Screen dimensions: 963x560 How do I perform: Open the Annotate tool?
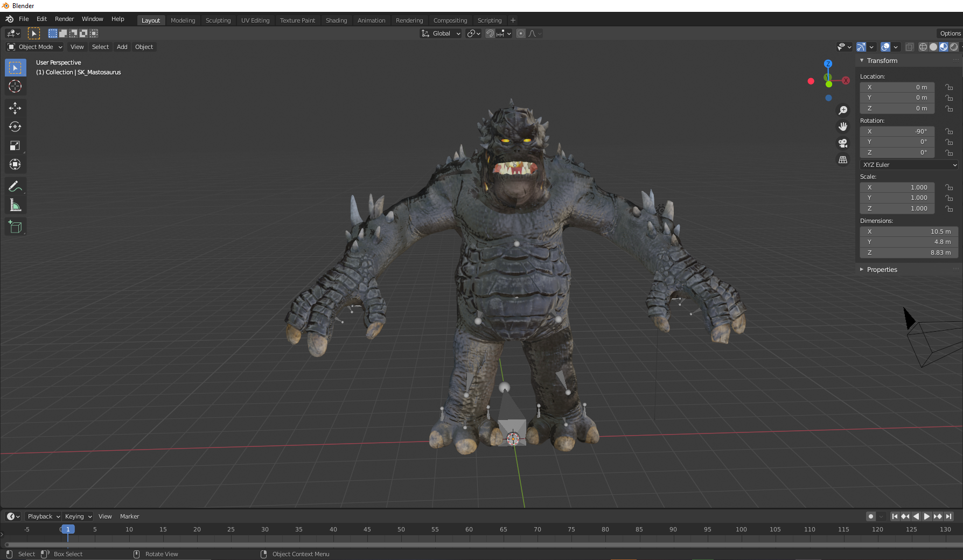tap(15, 186)
